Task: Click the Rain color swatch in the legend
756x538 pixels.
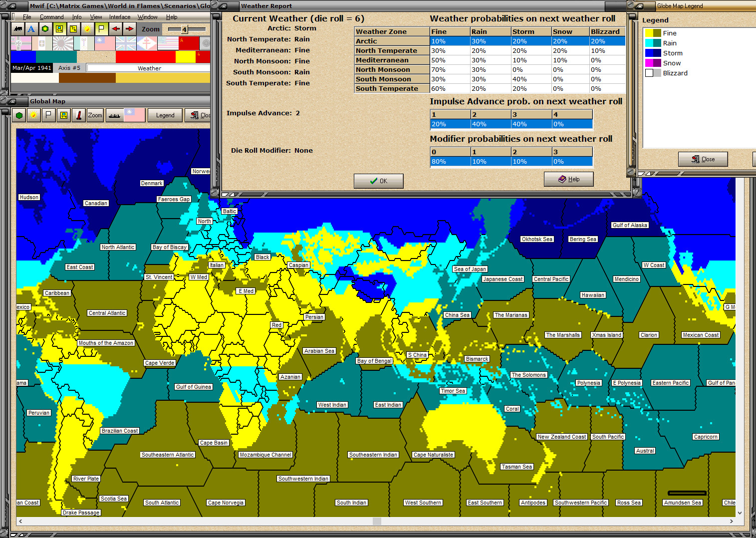Action: pos(653,43)
